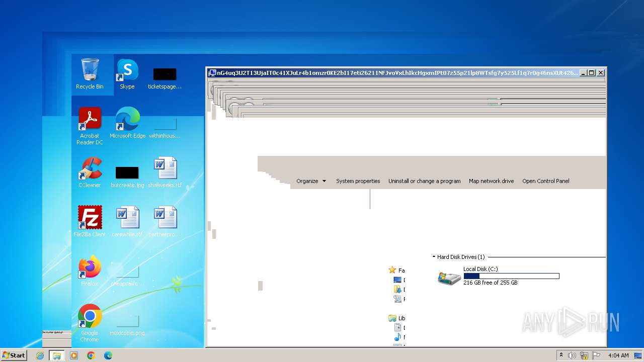Viewport: 644px width, 362px height.
Task: Launch the FileZilla Client desktop shortcut
Action: tap(90, 222)
